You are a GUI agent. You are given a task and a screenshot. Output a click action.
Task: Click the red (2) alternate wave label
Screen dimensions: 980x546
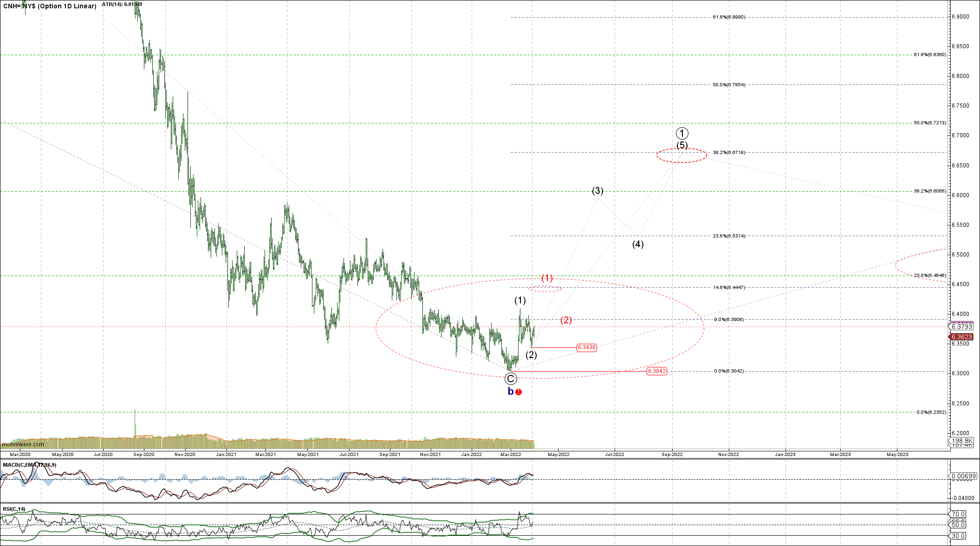click(x=566, y=320)
